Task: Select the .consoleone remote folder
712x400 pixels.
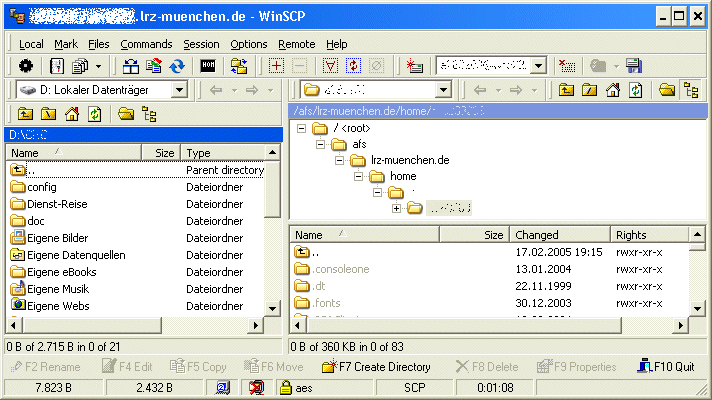Action: tap(341, 269)
